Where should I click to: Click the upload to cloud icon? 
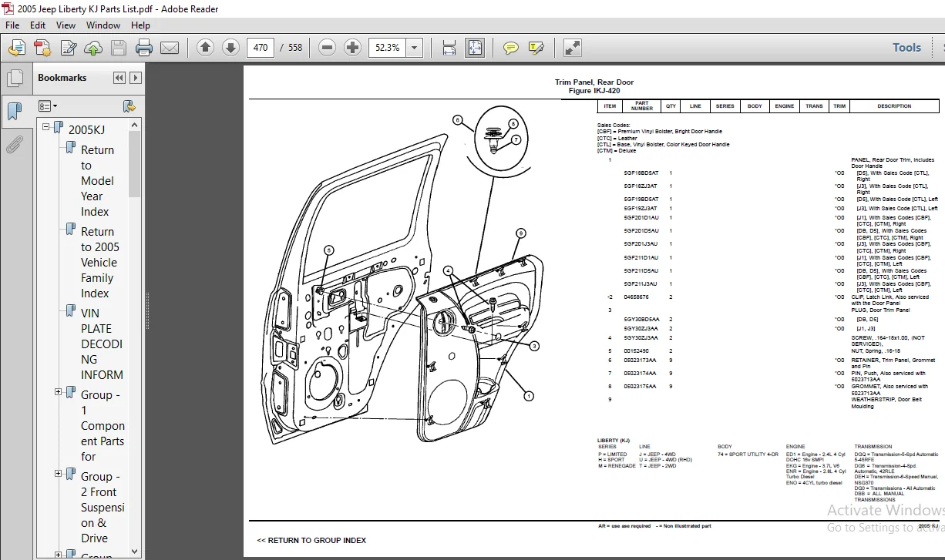tap(93, 48)
